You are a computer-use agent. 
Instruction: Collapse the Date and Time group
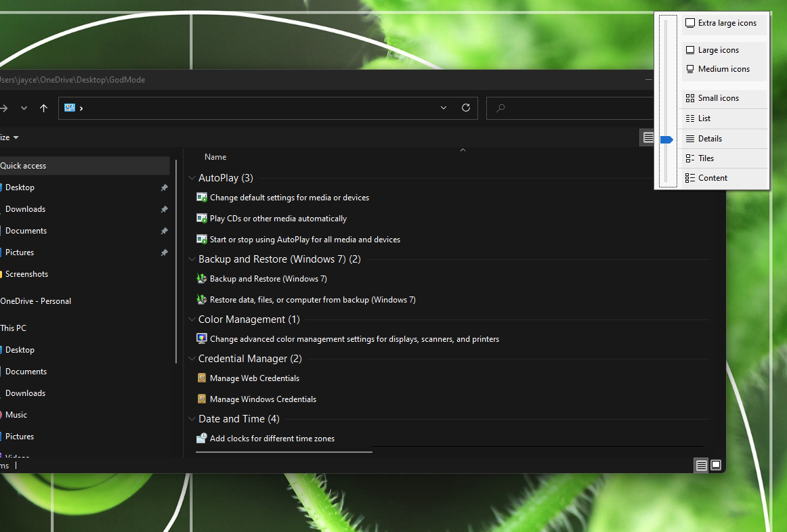192,419
